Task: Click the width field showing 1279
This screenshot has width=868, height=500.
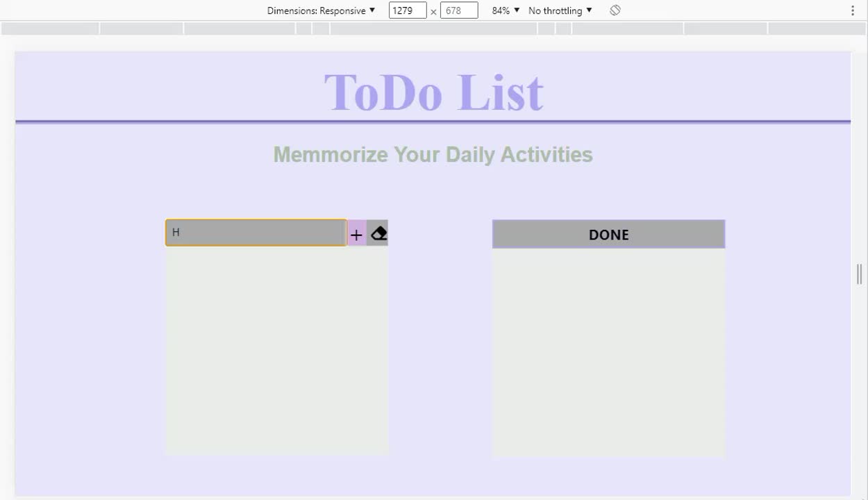Action: tap(408, 10)
